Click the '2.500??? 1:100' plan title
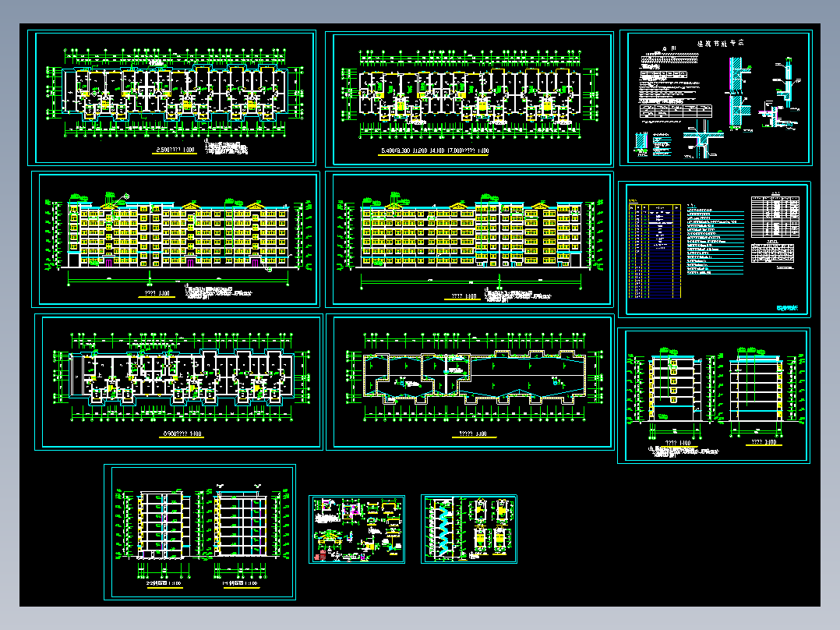Image resolution: width=840 pixels, height=630 pixels. [175, 150]
